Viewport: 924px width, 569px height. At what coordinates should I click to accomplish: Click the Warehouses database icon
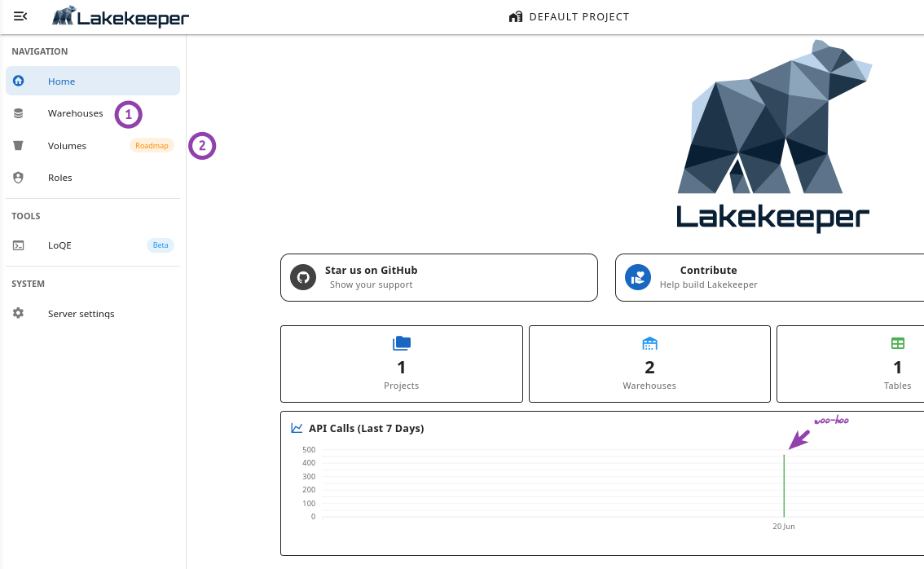tap(18, 113)
